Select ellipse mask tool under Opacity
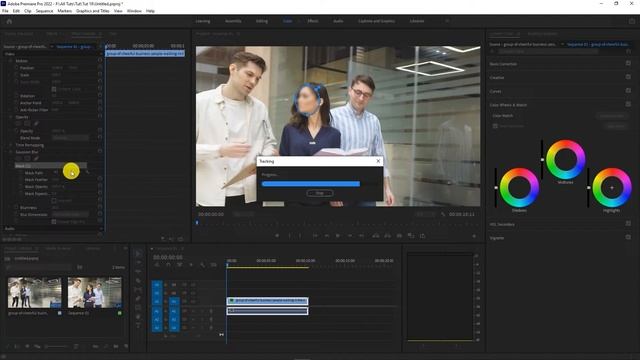 click(x=19, y=123)
